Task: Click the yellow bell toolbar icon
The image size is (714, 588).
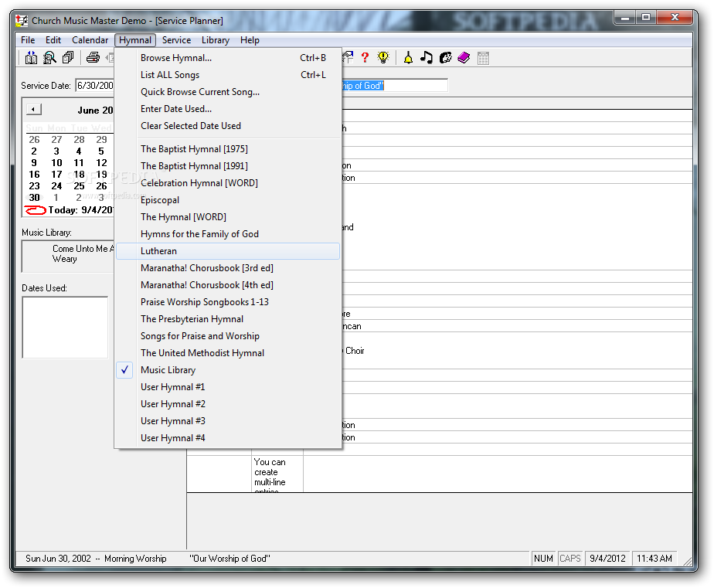Action: [408, 58]
